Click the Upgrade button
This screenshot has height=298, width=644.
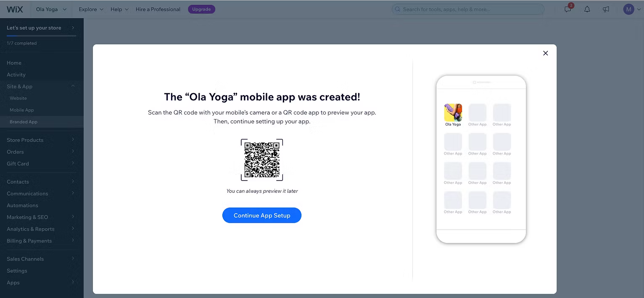[x=201, y=9]
